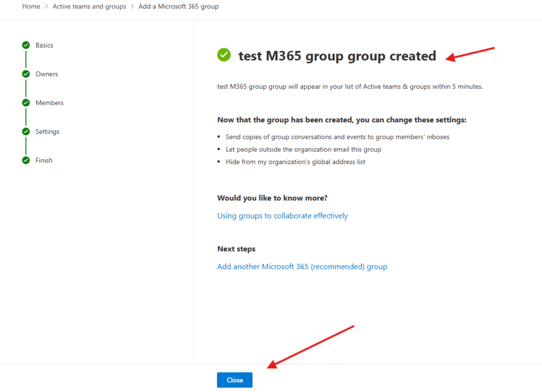Select the Owners wizard step
Image resolution: width=542 pixels, height=392 pixels.
[x=47, y=74]
